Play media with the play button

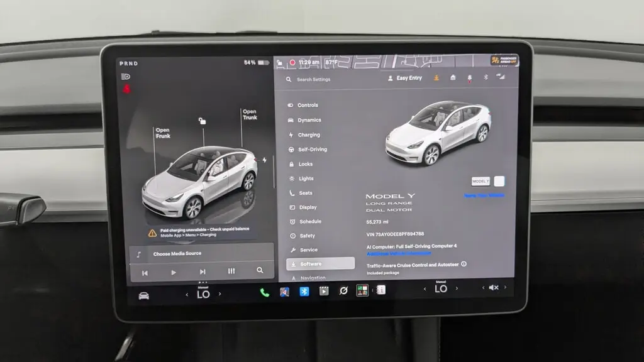tap(174, 273)
